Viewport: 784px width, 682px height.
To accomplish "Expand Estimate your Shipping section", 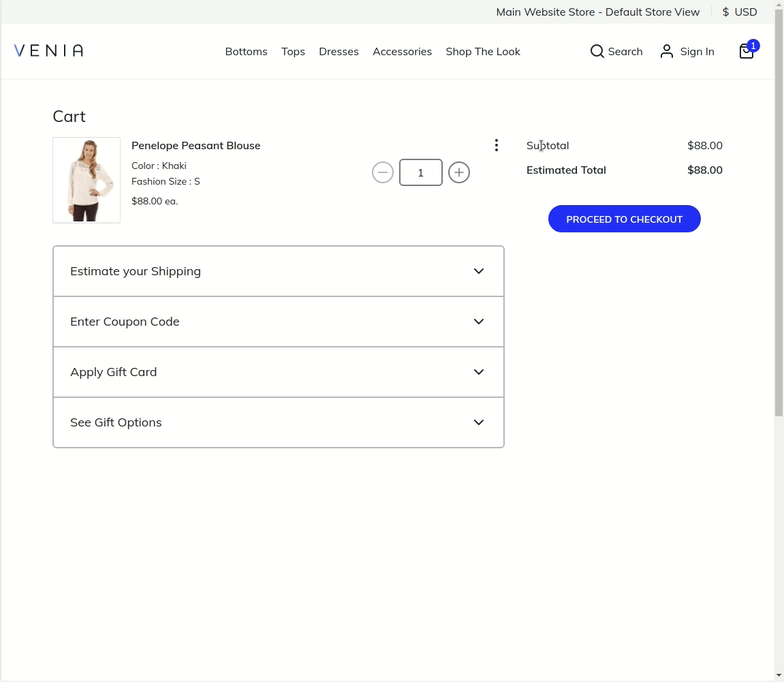I will coord(279,271).
